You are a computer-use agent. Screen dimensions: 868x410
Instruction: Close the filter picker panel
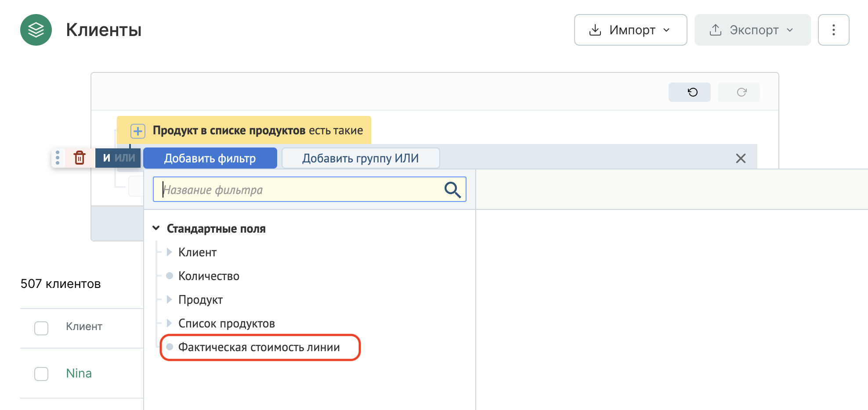point(741,158)
